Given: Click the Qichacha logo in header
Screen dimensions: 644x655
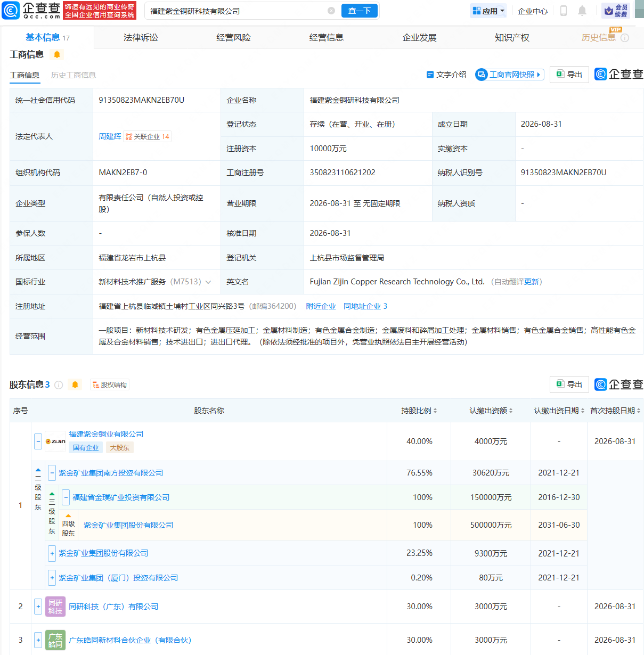Looking at the screenshot, I should (31, 10).
